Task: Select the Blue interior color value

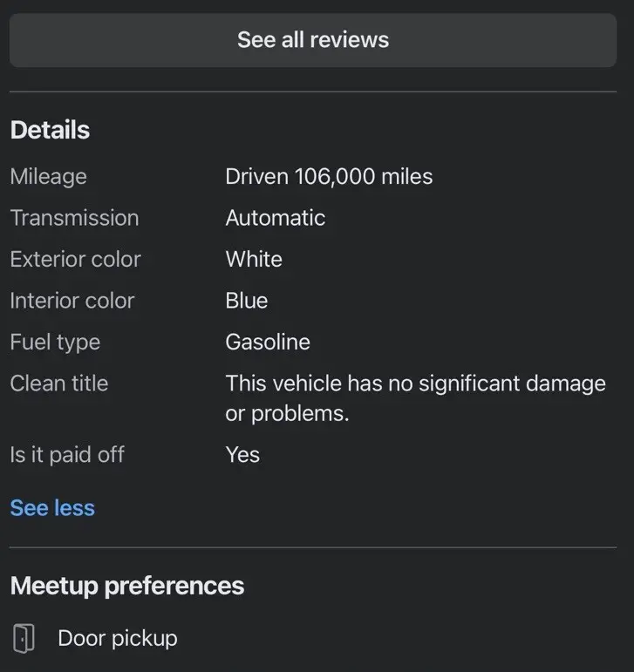Action: [x=247, y=301]
